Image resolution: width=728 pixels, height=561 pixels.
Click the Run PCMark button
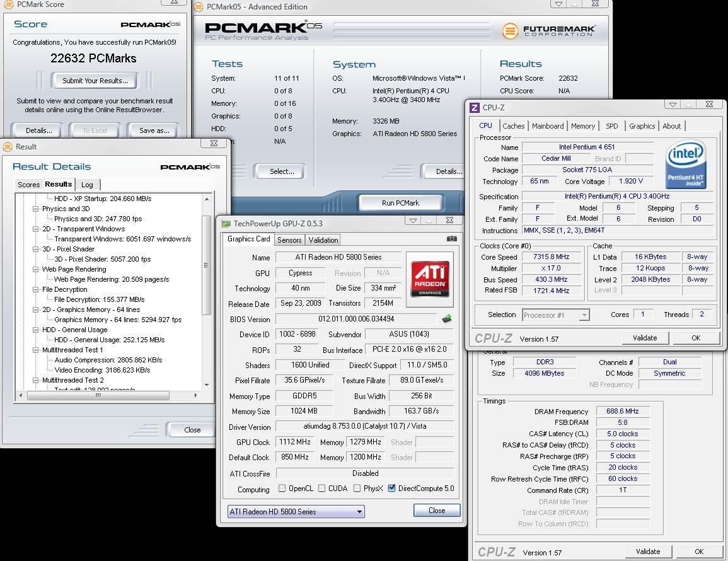pos(400,202)
